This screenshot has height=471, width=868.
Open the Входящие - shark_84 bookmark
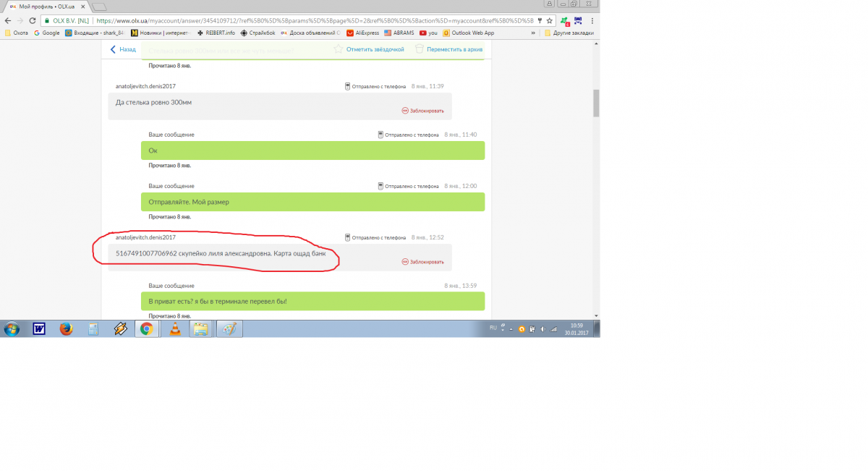95,33
